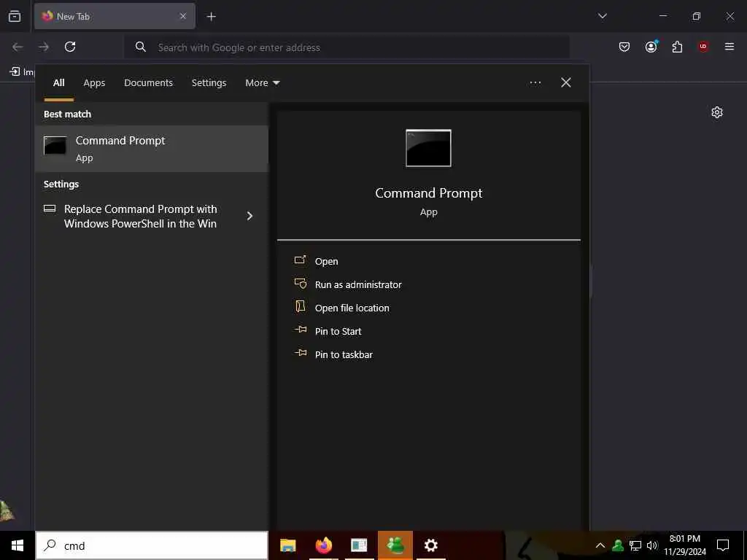Expand the More filter dropdown
The height and width of the screenshot is (560, 747).
(263, 83)
